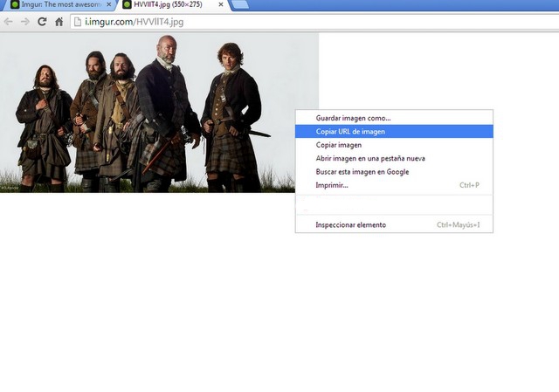Image resolution: width=559 pixels, height=392 pixels.
Task: Click the HVVlIT4.jpg tab favicon
Action: coord(127,4)
